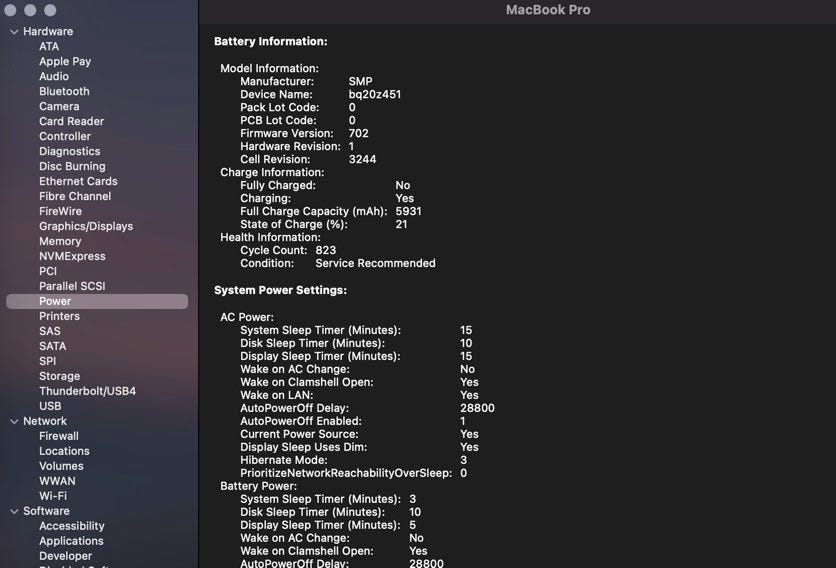Collapse the Network section chevron
Image resolution: width=836 pixels, height=568 pixels.
(14, 421)
